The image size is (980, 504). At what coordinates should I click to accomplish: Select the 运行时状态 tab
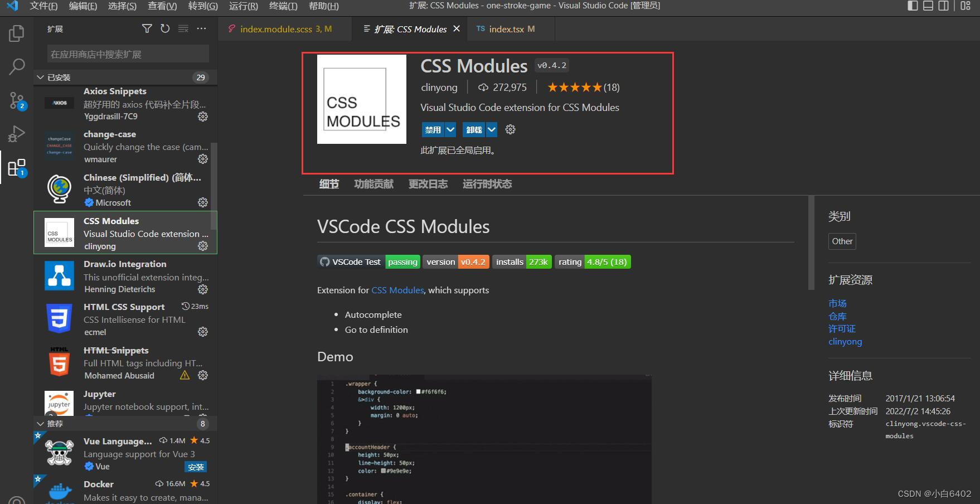(487, 184)
